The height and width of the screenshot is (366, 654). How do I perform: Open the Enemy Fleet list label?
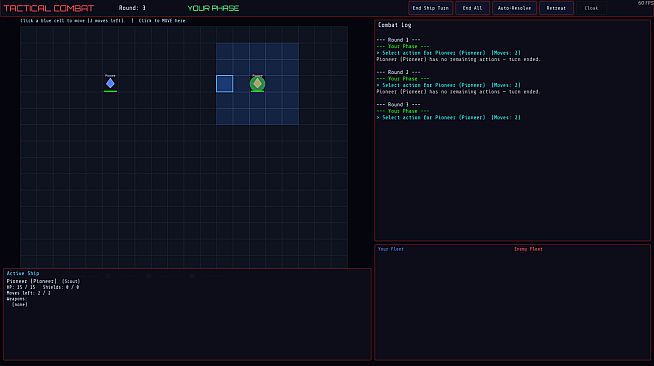click(528, 249)
